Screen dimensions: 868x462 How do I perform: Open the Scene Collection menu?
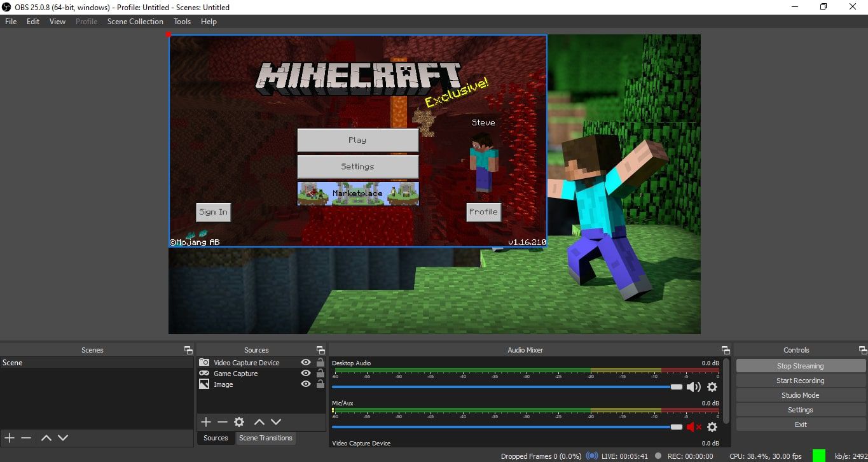coord(135,22)
